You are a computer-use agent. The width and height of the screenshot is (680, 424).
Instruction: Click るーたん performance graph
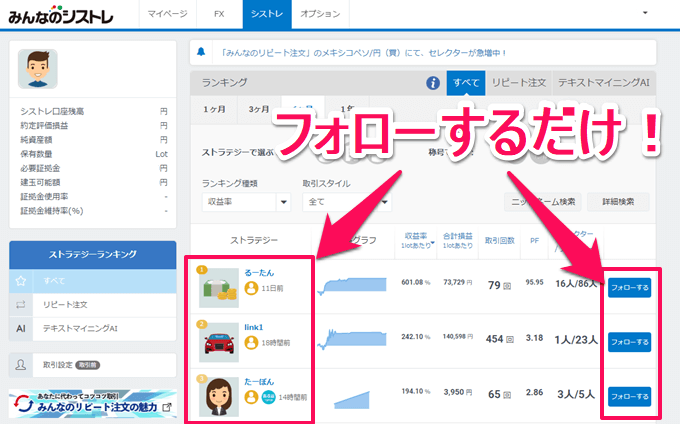(352, 287)
